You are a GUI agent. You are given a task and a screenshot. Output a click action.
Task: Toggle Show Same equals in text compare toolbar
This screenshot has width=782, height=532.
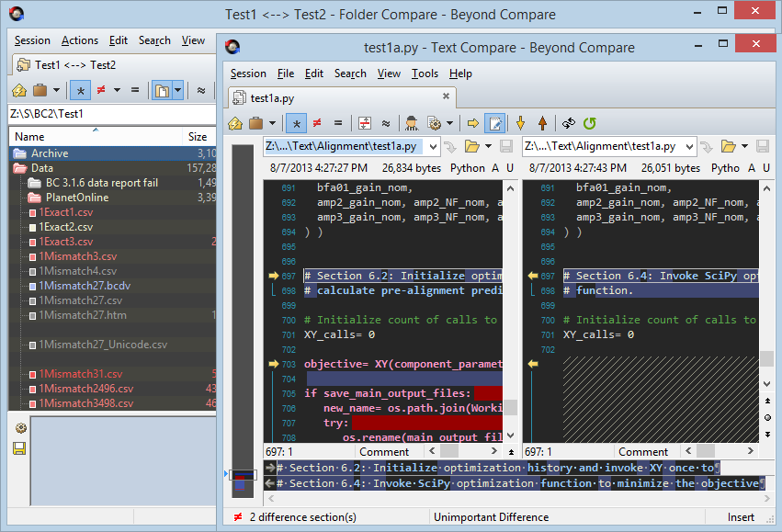[338, 122]
